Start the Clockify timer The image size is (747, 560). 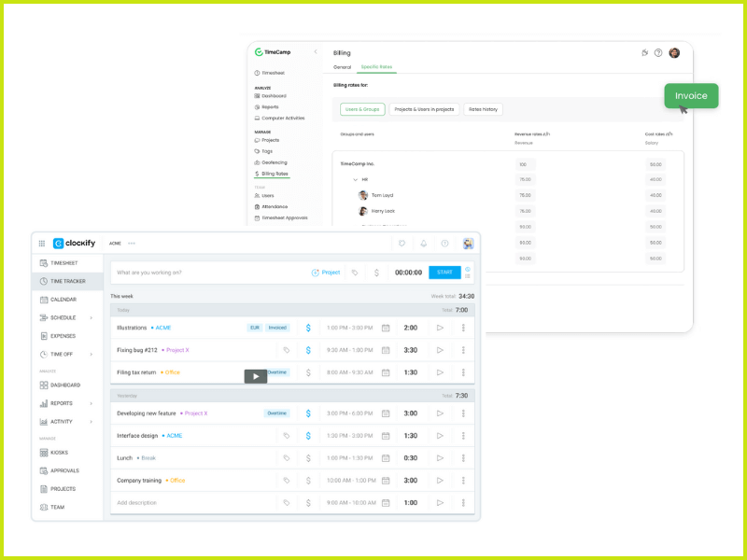click(x=444, y=273)
